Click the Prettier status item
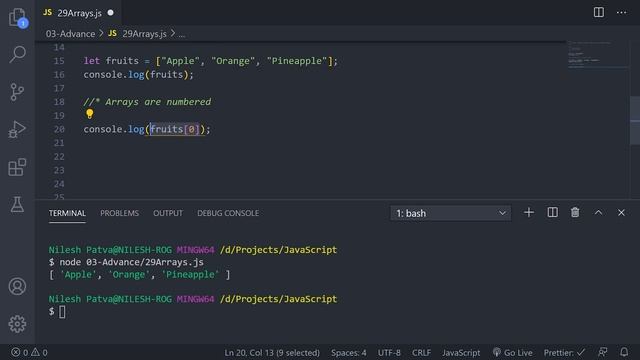 [564, 352]
